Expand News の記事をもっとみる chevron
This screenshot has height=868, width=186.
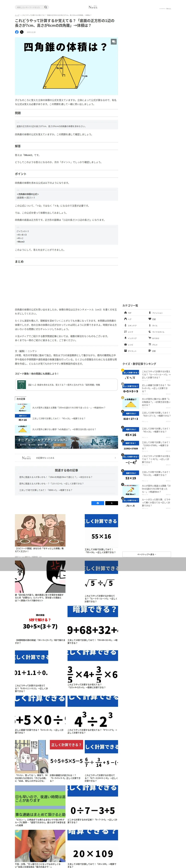pos(115,458)
